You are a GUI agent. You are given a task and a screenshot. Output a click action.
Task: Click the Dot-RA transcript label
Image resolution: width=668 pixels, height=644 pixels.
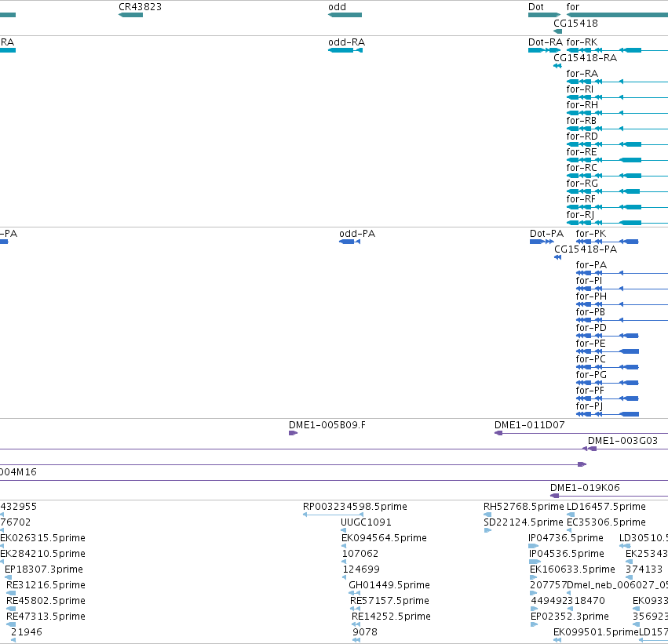coord(546,42)
